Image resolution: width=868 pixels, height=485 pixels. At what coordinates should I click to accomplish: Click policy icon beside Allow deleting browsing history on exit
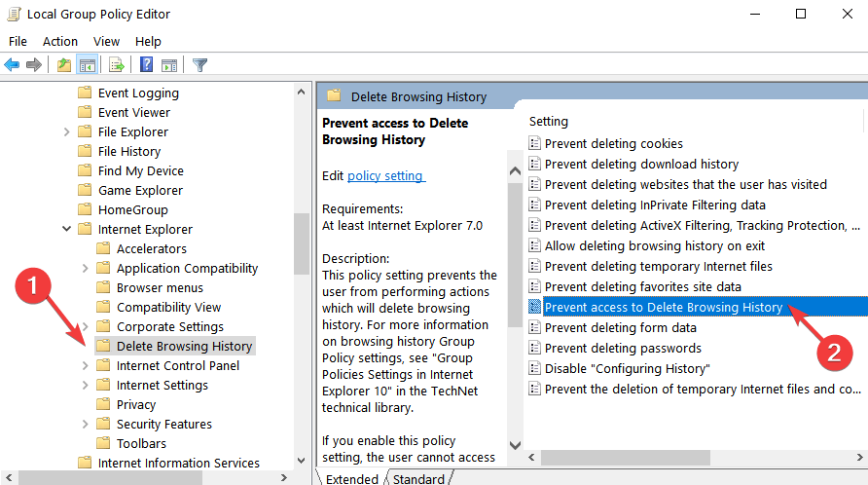534,245
